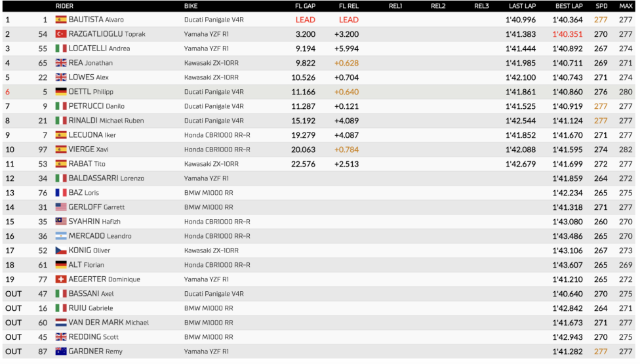
Task: Click the Italian flag next to PETRUCCI
Action: [61, 106]
